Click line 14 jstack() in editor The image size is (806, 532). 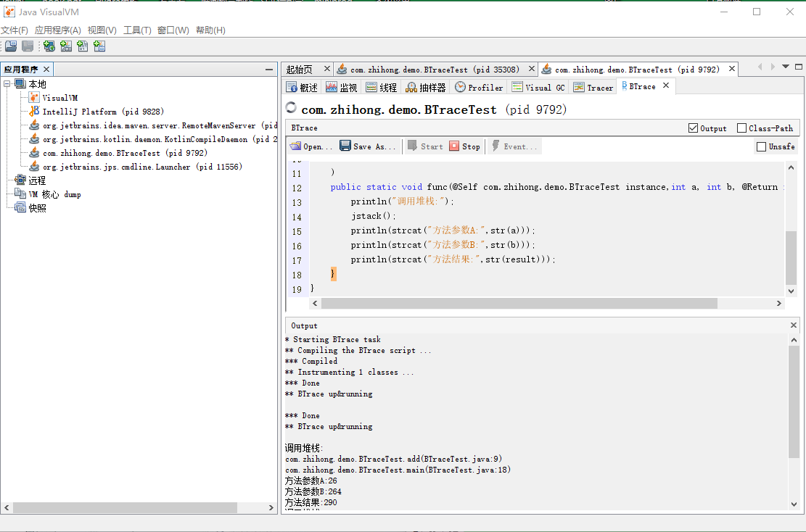[x=374, y=216]
